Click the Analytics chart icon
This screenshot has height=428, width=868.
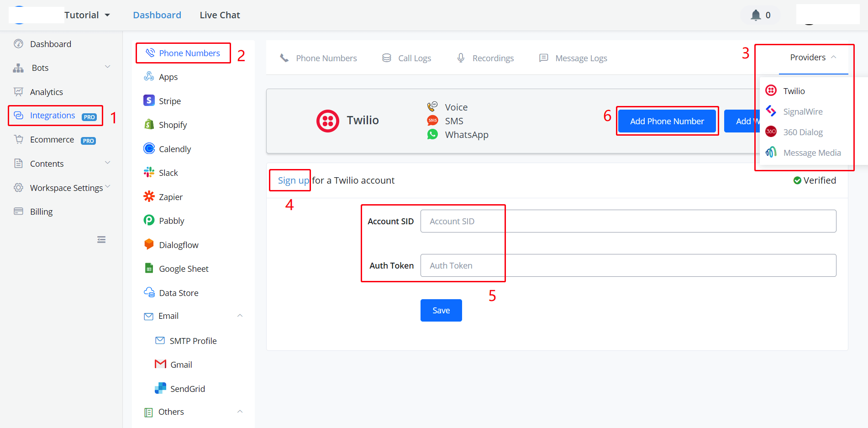18,92
